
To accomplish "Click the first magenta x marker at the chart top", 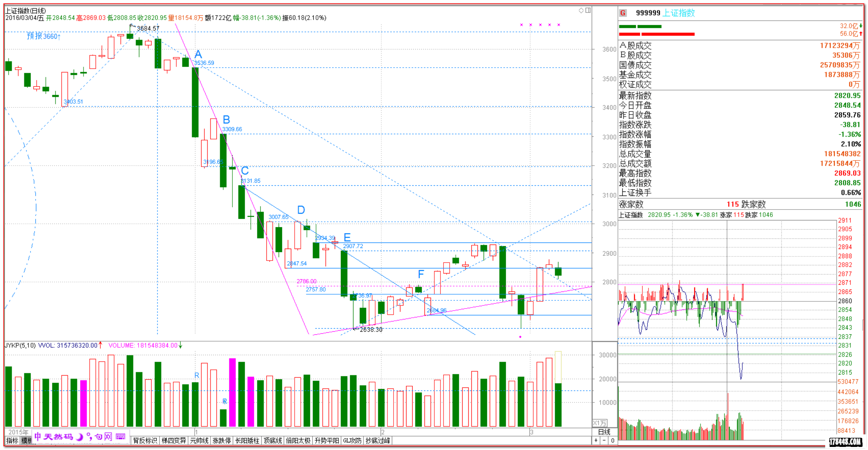I will coord(521,25).
